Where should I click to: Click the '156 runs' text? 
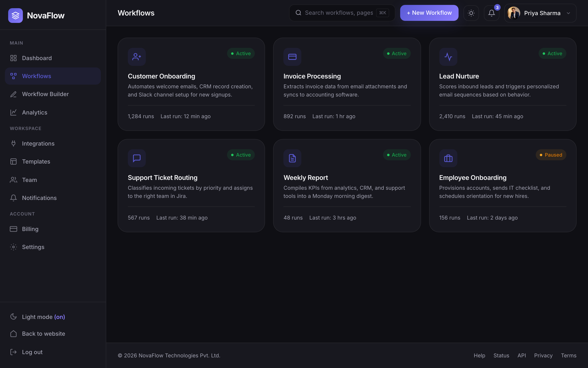(450, 218)
